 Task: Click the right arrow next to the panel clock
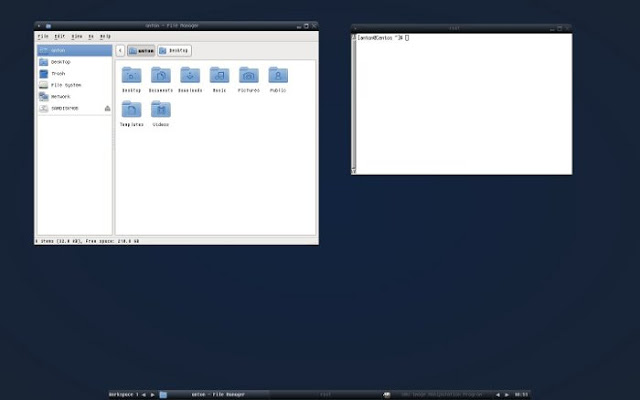[507, 395]
